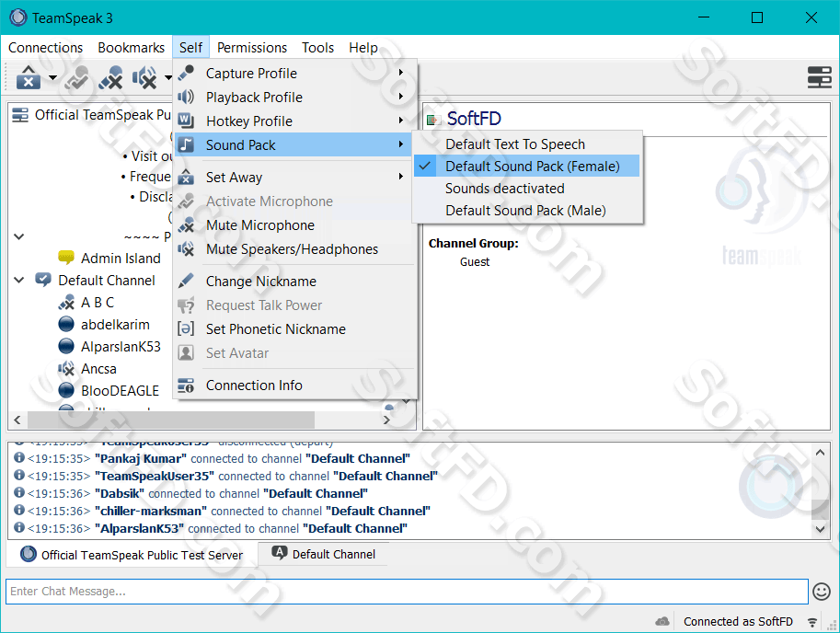Click the left arrow of channel tree scrollbar

[17, 420]
